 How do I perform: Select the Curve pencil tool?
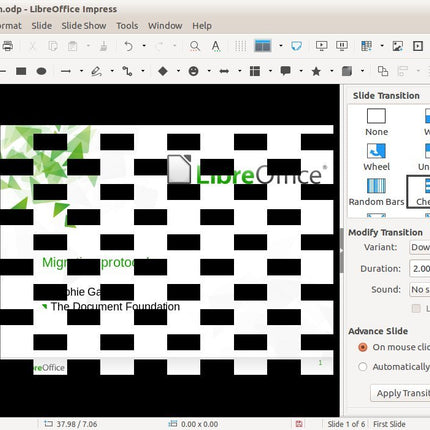pyautogui.click(x=97, y=71)
